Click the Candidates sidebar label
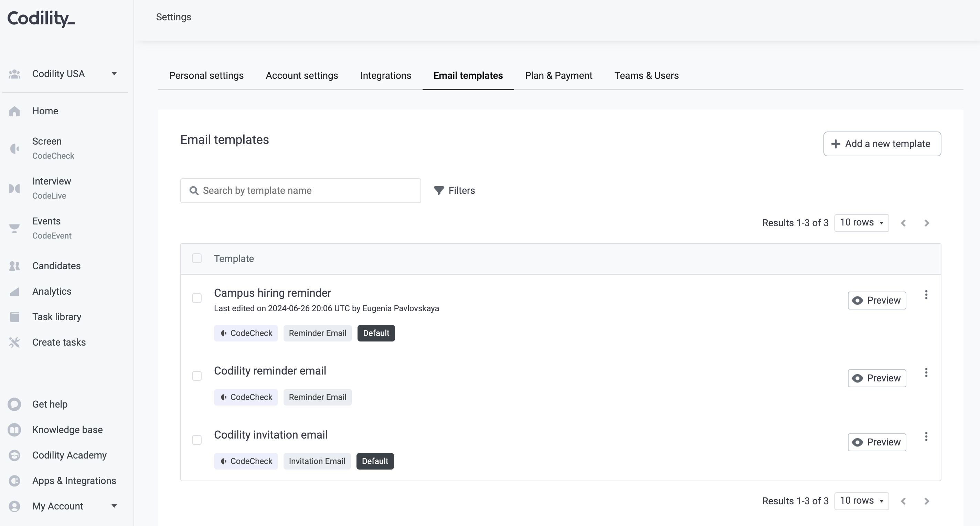This screenshot has height=526, width=980. [56, 266]
